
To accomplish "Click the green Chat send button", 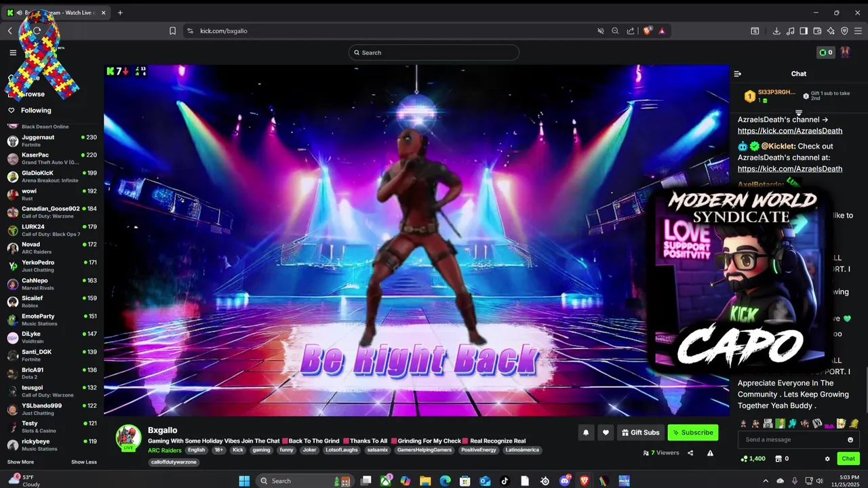I will pos(848,459).
